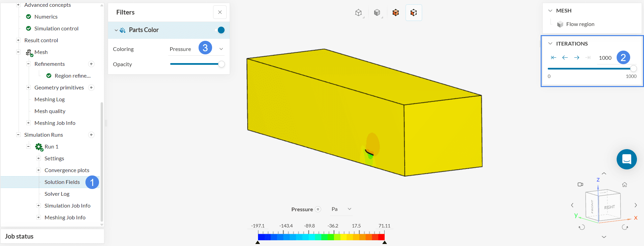Click the Opacity slider handle
Image resolution: width=644 pixels, height=246 pixels.
[x=222, y=64]
